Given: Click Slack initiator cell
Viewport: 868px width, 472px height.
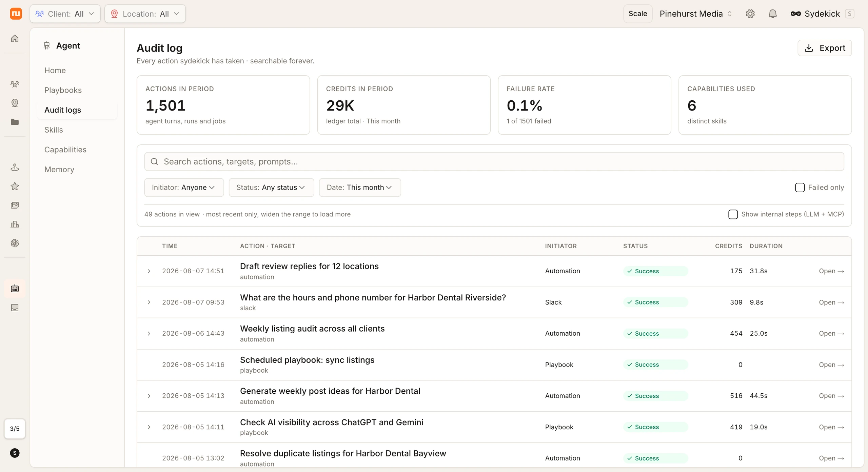Looking at the screenshot, I should click(553, 302).
